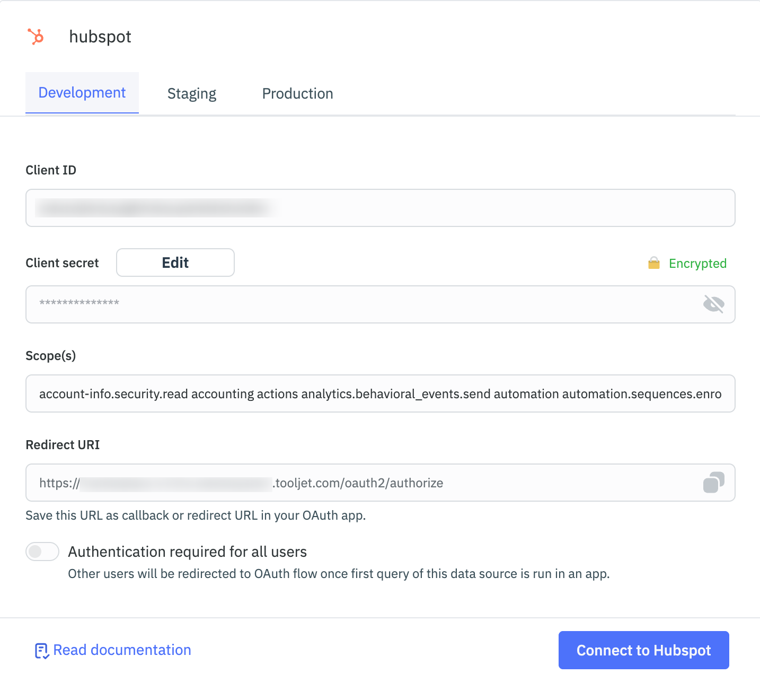Switch to the Staging tab
The height and width of the screenshot is (700, 760).
191,93
